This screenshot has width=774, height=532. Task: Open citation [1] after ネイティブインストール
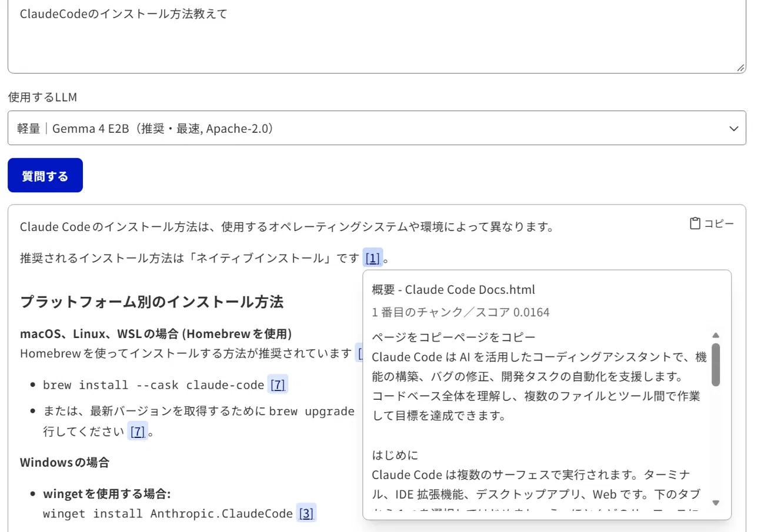(x=372, y=257)
